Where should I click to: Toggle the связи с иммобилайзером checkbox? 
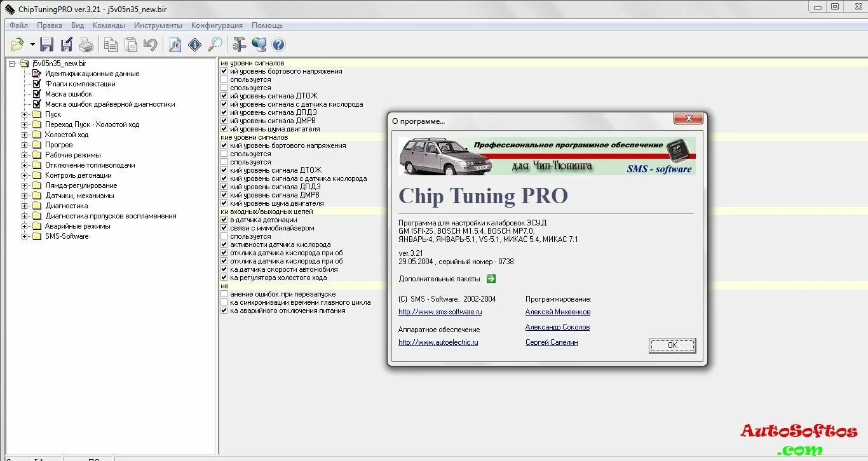click(x=224, y=228)
